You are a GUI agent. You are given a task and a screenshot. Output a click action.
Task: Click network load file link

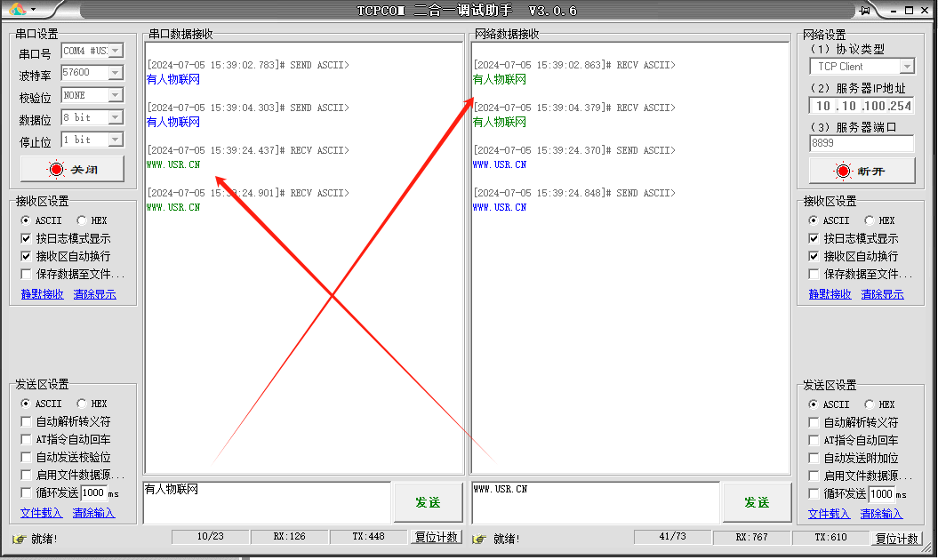tap(829, 514)
